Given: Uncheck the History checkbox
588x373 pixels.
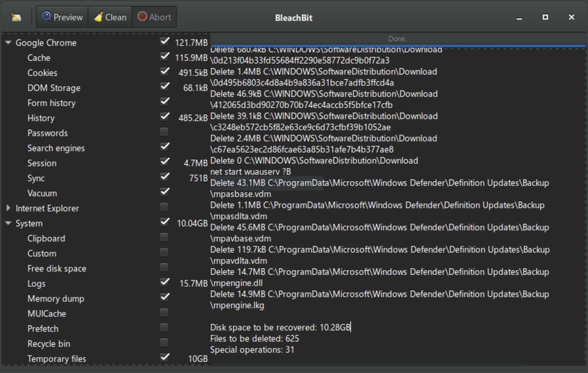Looking at the screenshot, I should pos(165,116).
